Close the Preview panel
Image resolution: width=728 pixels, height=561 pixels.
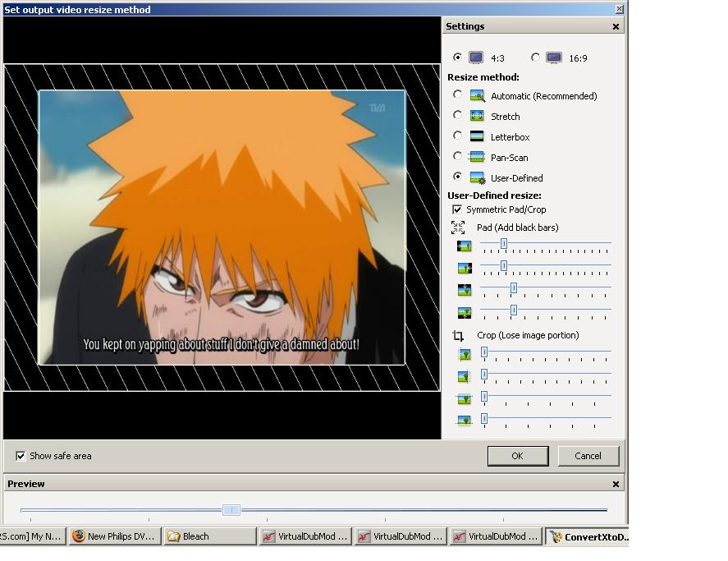coord(616,485)
